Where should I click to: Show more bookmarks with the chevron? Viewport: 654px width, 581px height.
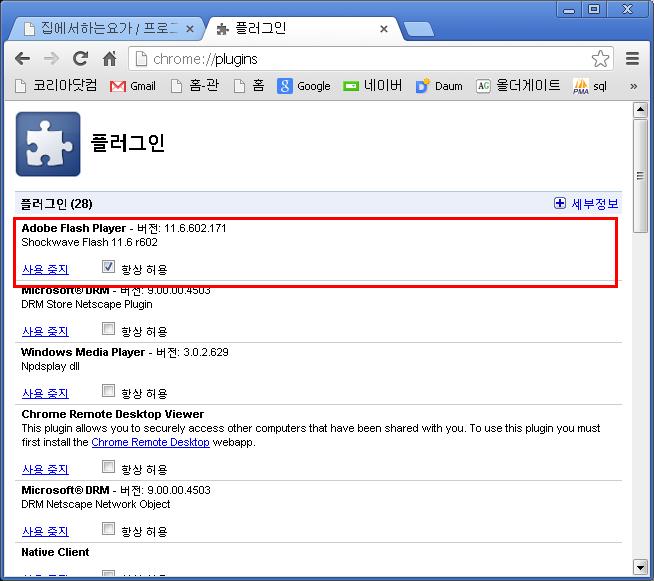(634, 86)
